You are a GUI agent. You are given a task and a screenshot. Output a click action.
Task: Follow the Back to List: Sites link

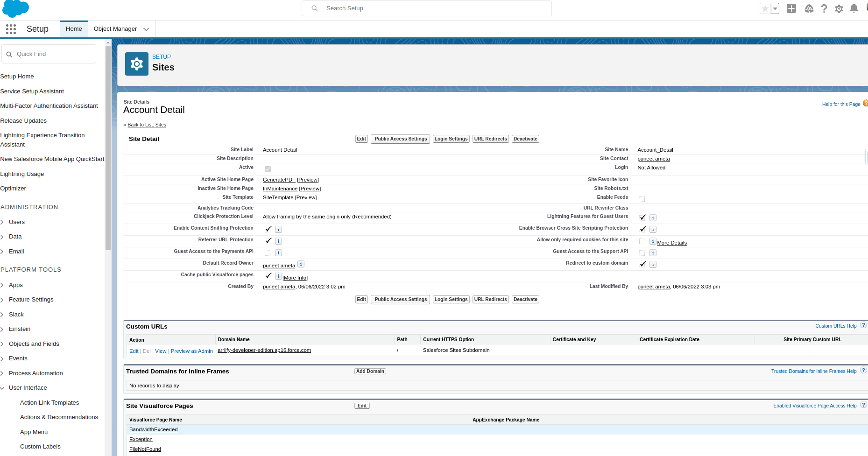point(147,125)
